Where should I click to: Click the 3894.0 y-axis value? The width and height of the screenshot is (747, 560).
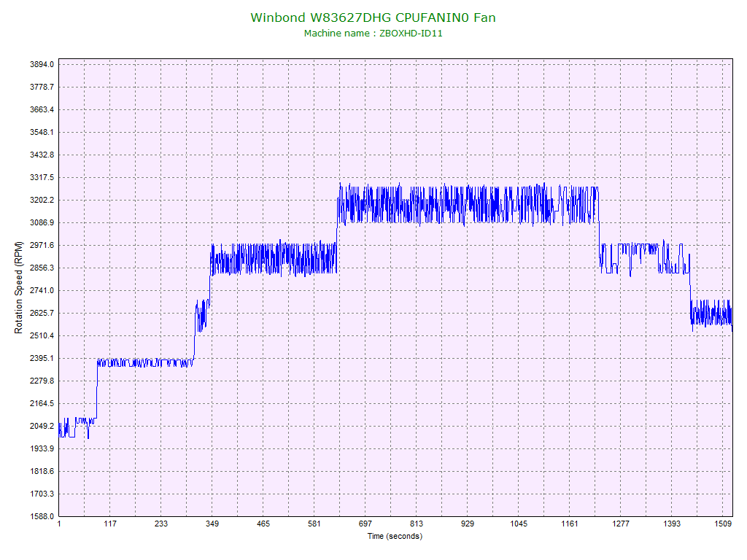click(x=42, y=64)
